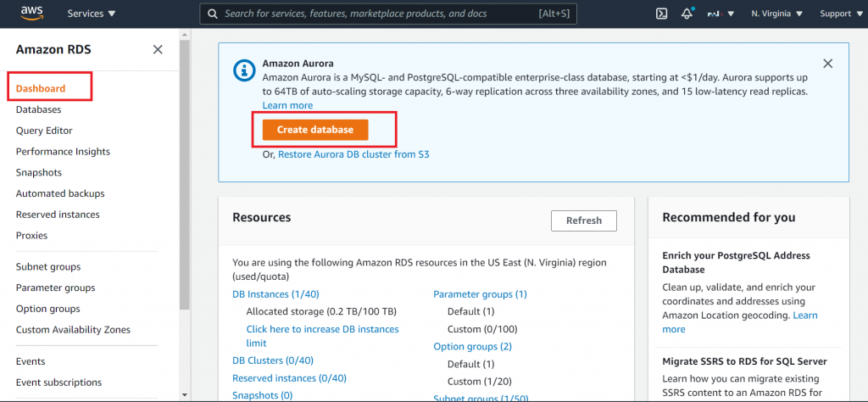This screenshot has width=868, height=402.
Task: Refresh the Resources panel
Action: [583, 221]
